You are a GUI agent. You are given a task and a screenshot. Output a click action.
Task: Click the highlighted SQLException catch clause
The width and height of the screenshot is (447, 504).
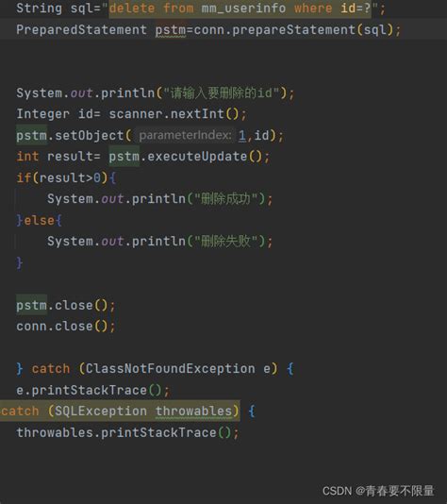(120, 411)
